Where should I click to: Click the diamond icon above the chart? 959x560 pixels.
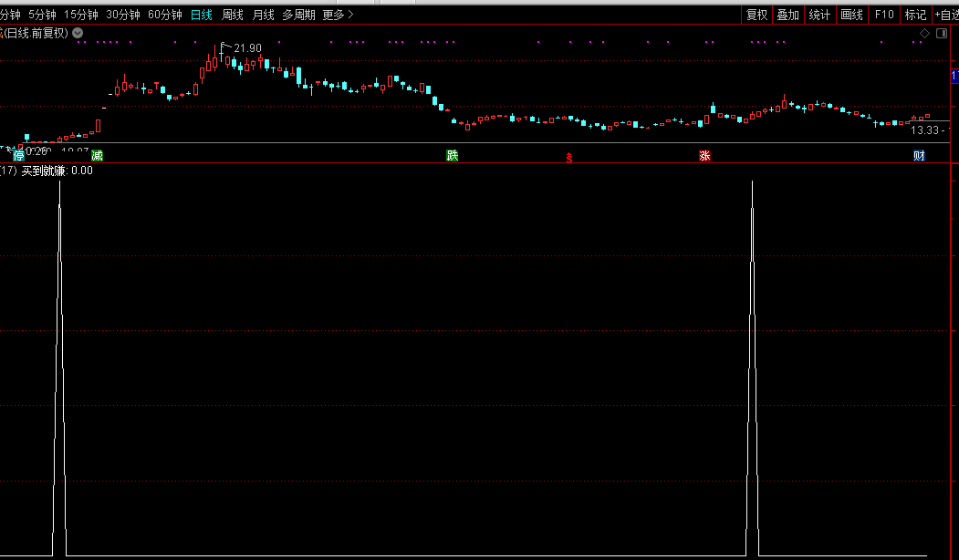924,33
